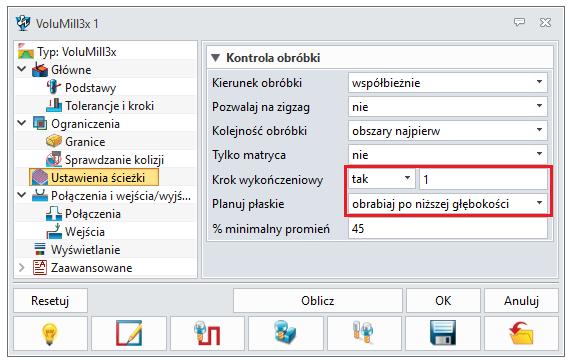The width and height of the screenshot is (571, 364).
Task: Click the Ustawienia ścieżki purple icon
Action: click(40, 177)
